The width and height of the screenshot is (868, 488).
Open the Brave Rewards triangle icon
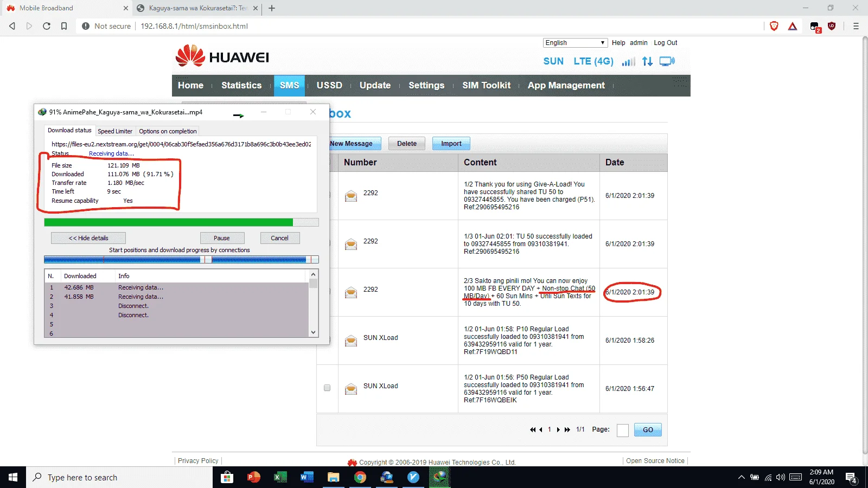(793, 26)
